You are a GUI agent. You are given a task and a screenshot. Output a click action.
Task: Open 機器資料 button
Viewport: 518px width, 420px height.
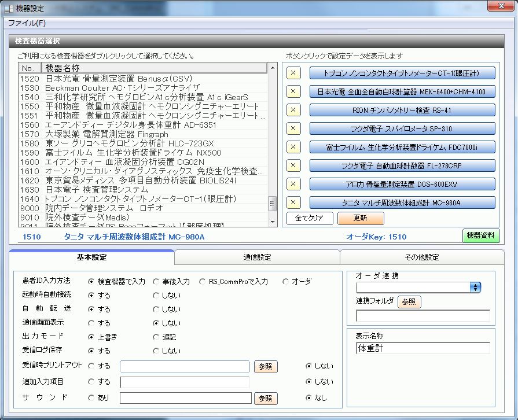(481, 236)
